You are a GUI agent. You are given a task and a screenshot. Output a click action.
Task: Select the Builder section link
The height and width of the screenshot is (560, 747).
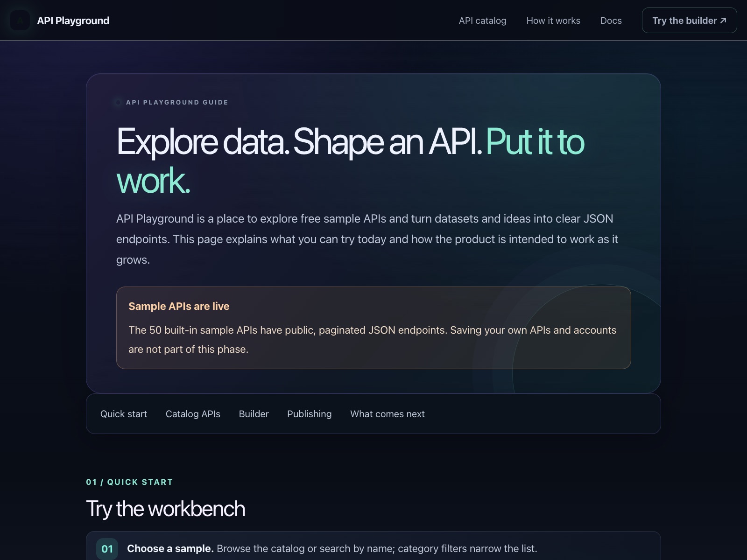pos(254,414)
